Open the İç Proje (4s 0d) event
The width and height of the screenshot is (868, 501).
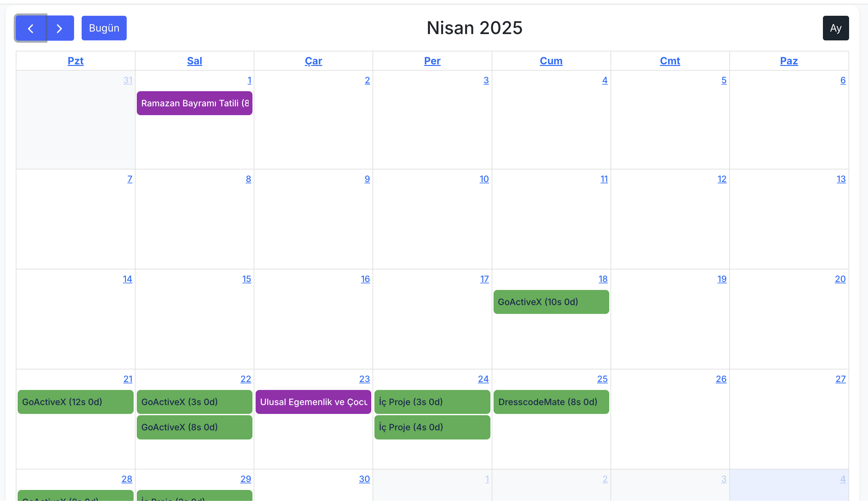click(x=432, y=427)
